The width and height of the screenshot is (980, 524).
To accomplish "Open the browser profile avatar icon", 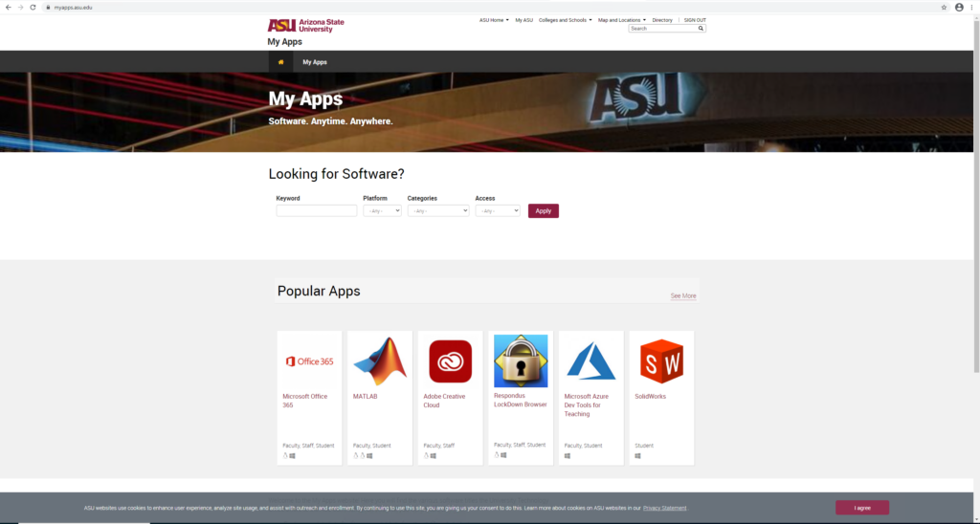I will [x=959, y=8].
